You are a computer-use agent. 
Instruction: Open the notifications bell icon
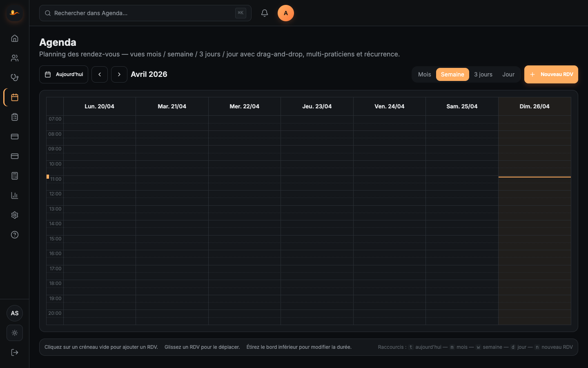(x=265, y=13)
